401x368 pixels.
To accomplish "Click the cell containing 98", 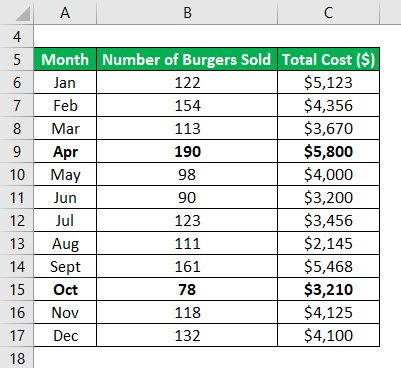I will tap(187, 174).
